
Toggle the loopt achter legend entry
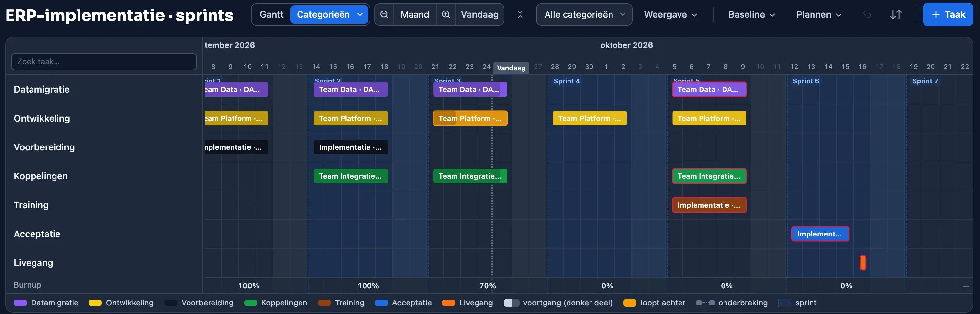(x=654, y=303)
